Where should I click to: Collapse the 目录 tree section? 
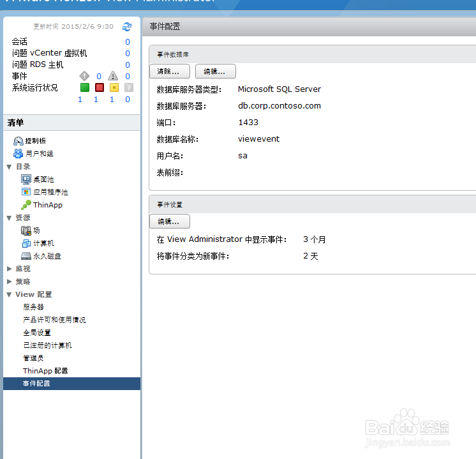pyautogui.click(x=9, y=167)
